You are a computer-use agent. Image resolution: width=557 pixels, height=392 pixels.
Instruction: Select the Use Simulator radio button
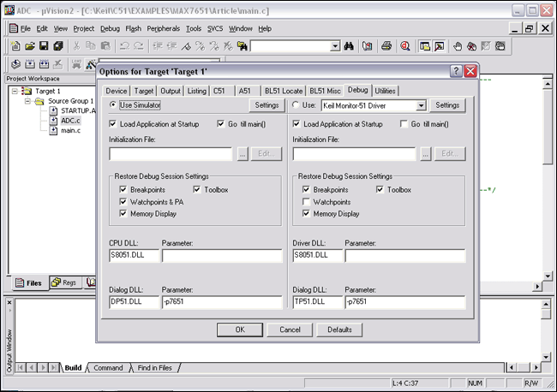[x=113, y=104]
